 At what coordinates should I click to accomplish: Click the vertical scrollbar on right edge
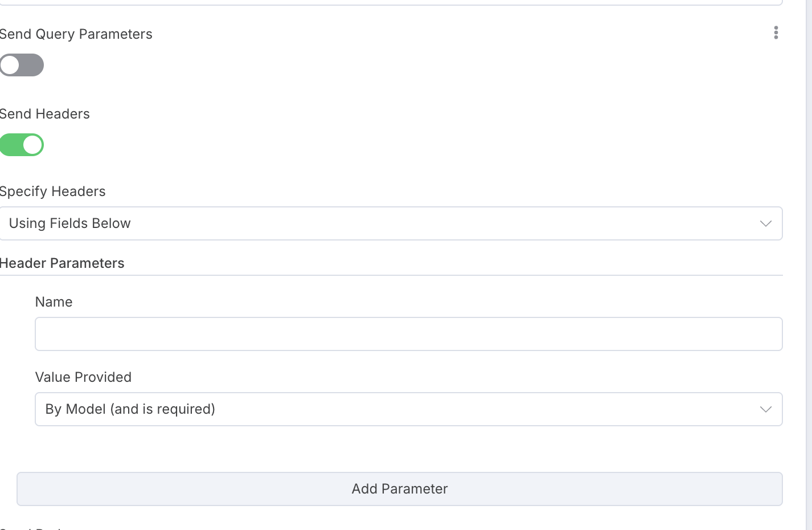(809, 265)
